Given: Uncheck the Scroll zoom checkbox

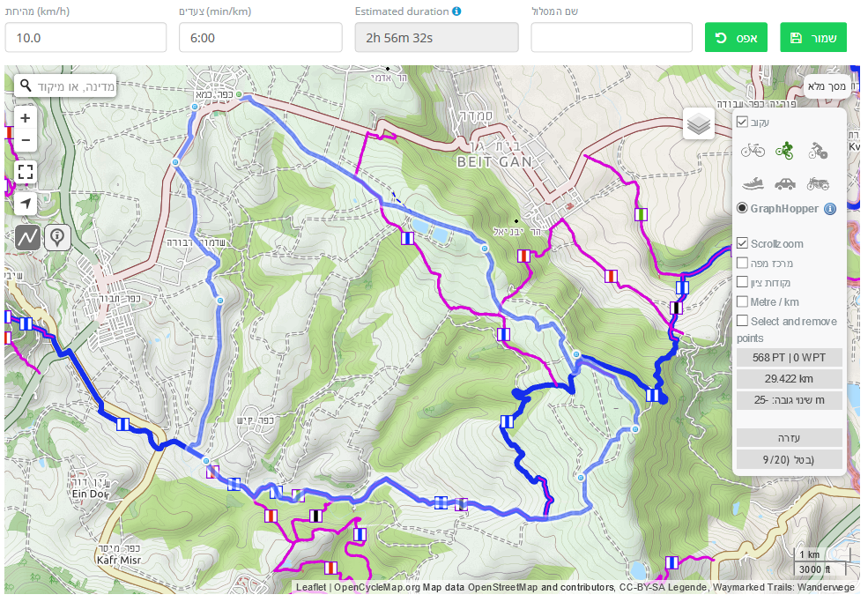Looking at the screenshot, I should (x=742, y=243).
